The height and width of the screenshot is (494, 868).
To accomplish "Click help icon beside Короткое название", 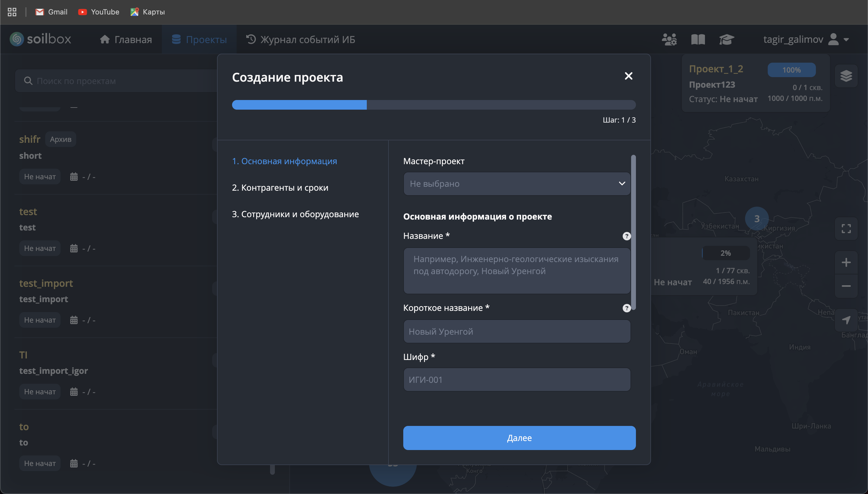I will coord(627,308).
